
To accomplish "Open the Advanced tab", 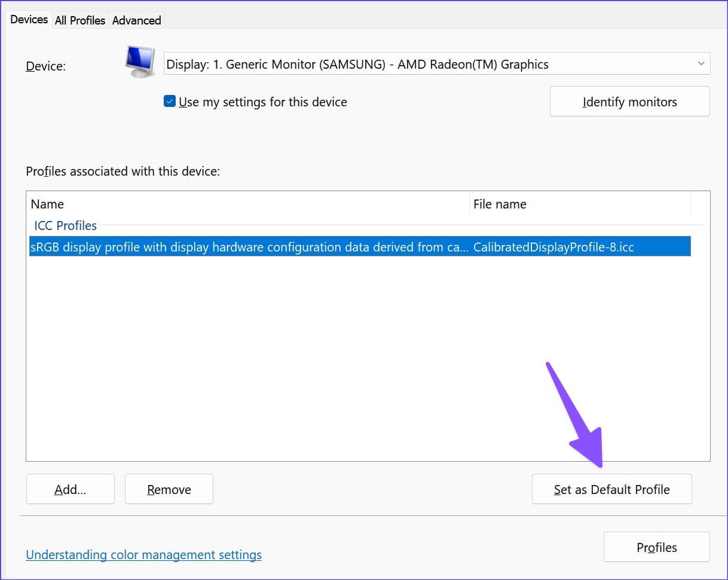I will [136, 20].
